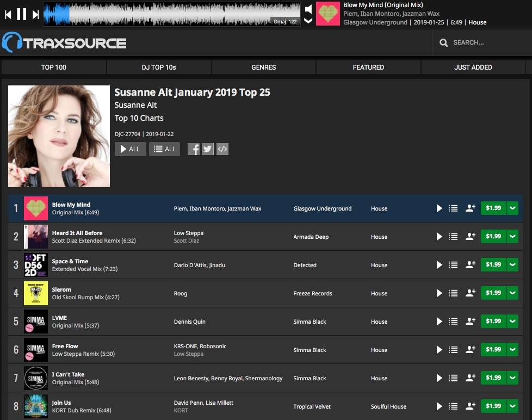
Task: Open the Tropical Velvet label link
Action: (x=312, y=406)
